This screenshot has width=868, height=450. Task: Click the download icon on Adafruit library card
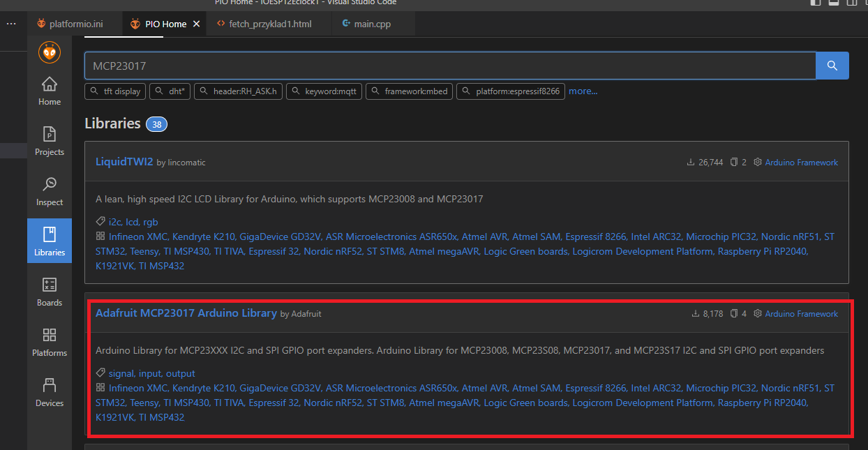(x=696, y=314)
